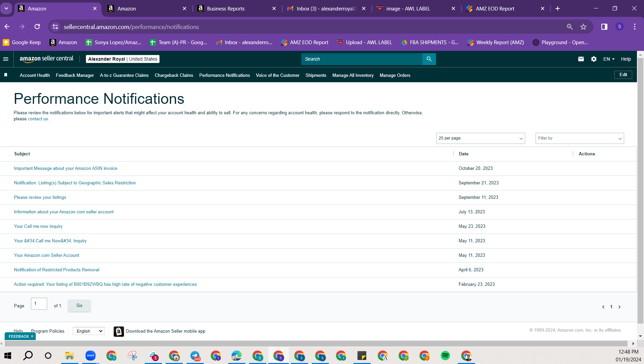This screenshot has width=644, height=364.
Task: Open the Help link in header
Action: (626, 59)
